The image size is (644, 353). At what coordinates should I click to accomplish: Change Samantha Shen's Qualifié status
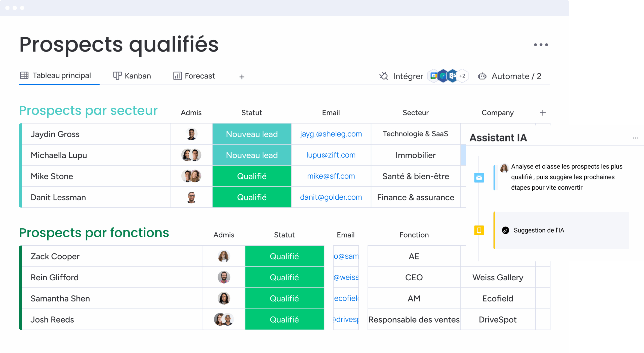click(285, 298)
